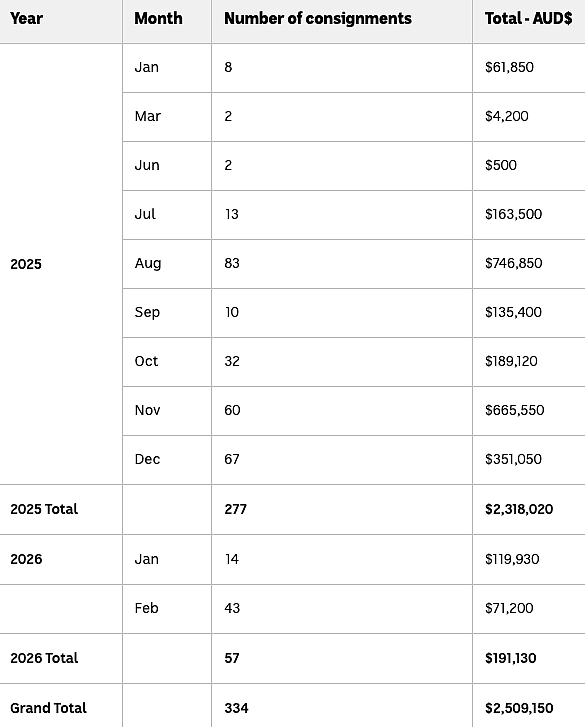
Task: Select the Grand Total row label
Action: (x=48, y=708)
